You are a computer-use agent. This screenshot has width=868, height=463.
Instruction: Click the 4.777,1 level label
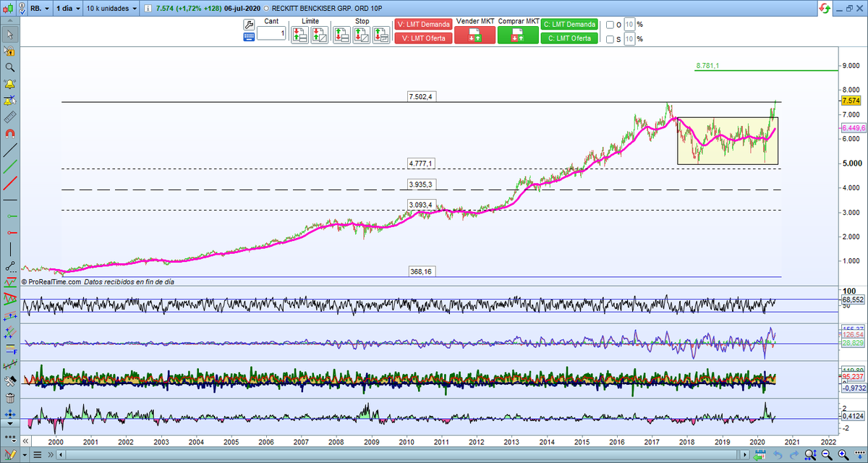tap(420, 163)
